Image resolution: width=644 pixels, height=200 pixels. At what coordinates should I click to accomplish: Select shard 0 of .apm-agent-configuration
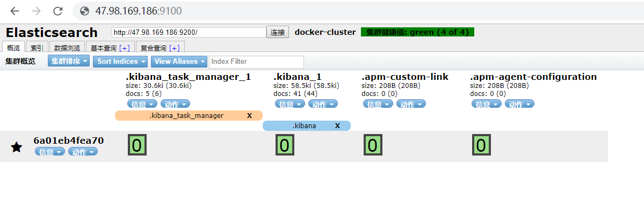click(x=481, y=145)
